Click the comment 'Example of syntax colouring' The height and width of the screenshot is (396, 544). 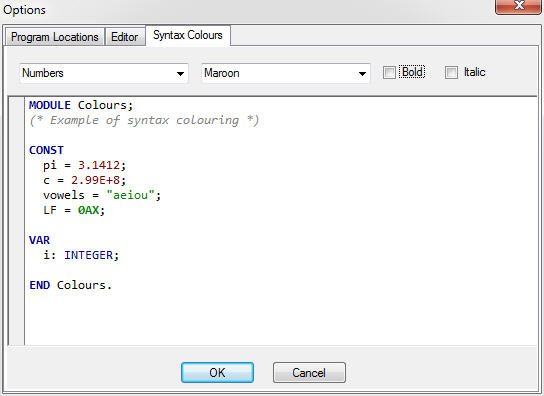point(144,120)
